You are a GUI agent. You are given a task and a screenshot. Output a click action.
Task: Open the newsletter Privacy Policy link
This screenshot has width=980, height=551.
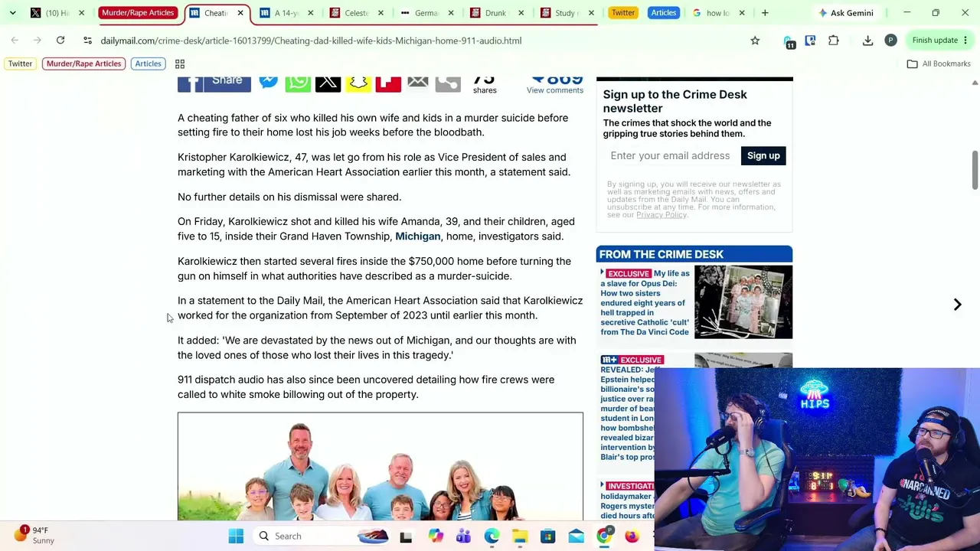pos(661,215)
